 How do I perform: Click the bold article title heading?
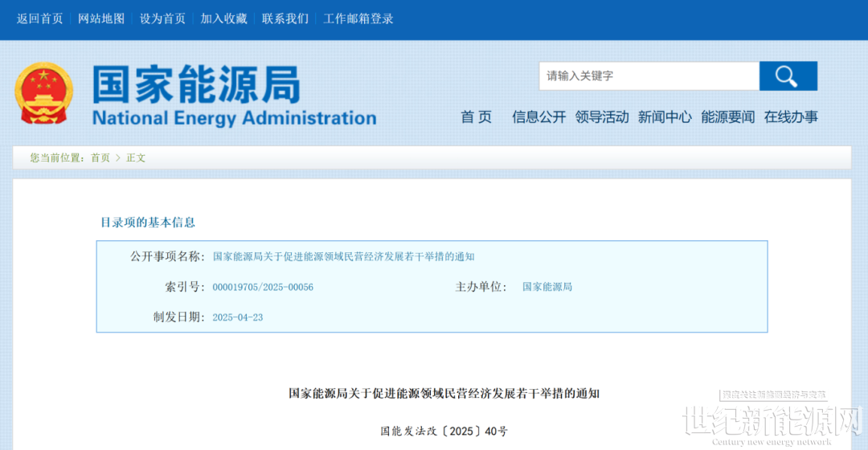(x=444, y=394)
